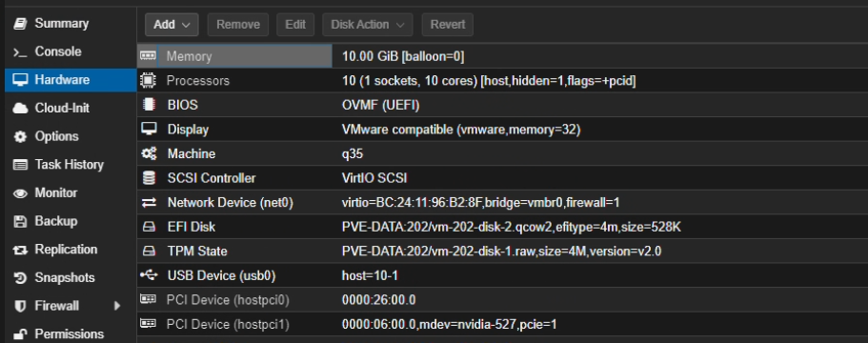Open the Disk Action dropdown
Viewport: 868px width, 343px height.
coord(368,25)
